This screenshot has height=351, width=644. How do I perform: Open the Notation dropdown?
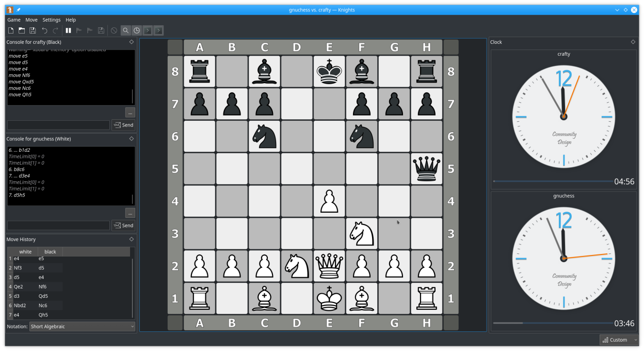coord(82,326)
